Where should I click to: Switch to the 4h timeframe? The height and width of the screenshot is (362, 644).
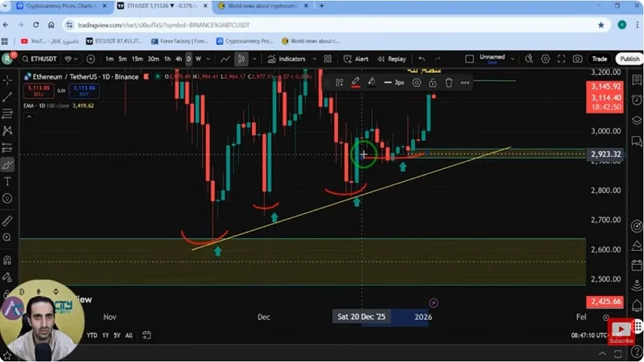(178, 59)
